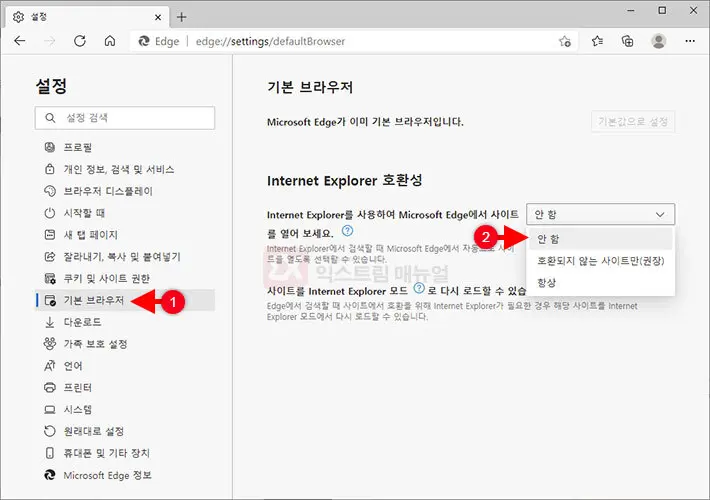This screenshot has height=500, width=710.
Task: Open 브라우저 디스플레이 settings
Action: click(x=125, y=191)
